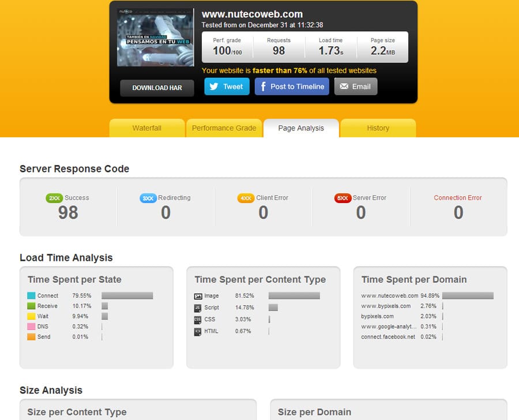Viewport: 519px width, 420px height.
Task: Click the orange Send color swatch
Action: click(x=31, y=336)
